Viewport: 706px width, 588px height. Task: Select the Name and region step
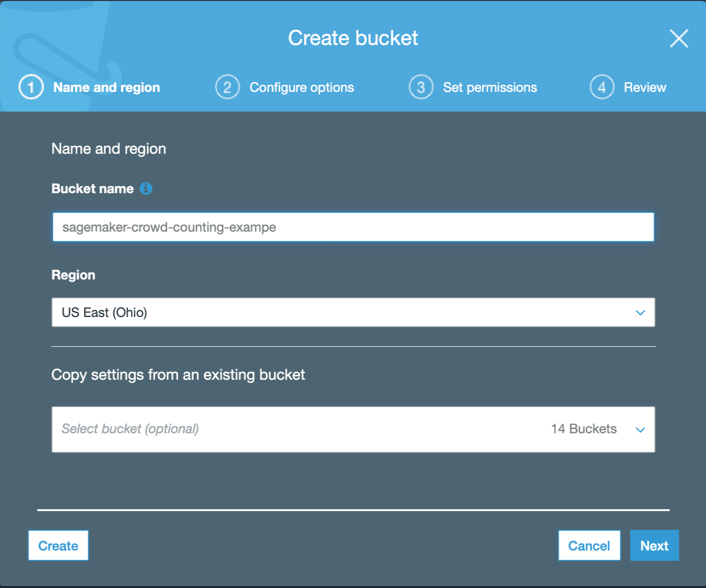(x=106, y=88)
